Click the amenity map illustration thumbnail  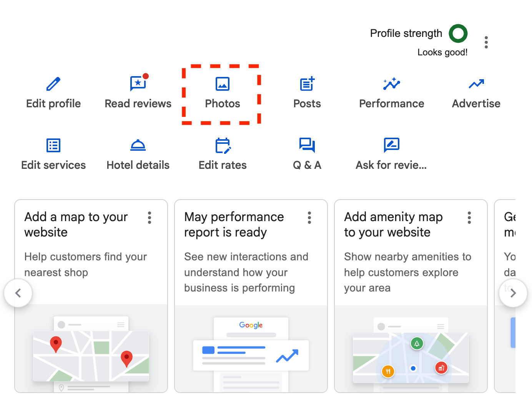[411, 349]
